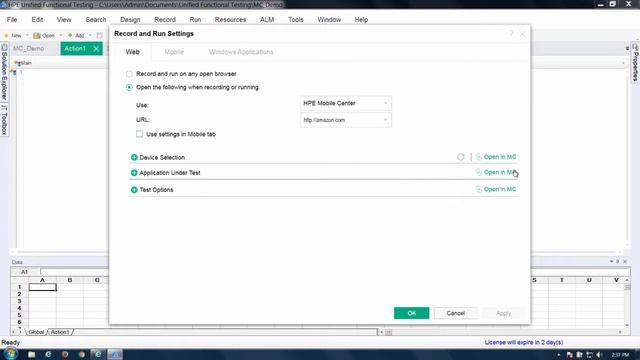Open Internet Explorer from the taskbar
The image size is (640, 360).
(x=48, y=354)
